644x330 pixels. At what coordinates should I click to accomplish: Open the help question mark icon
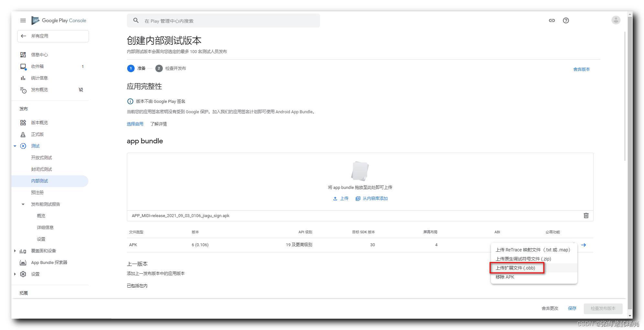pos(566,20)
